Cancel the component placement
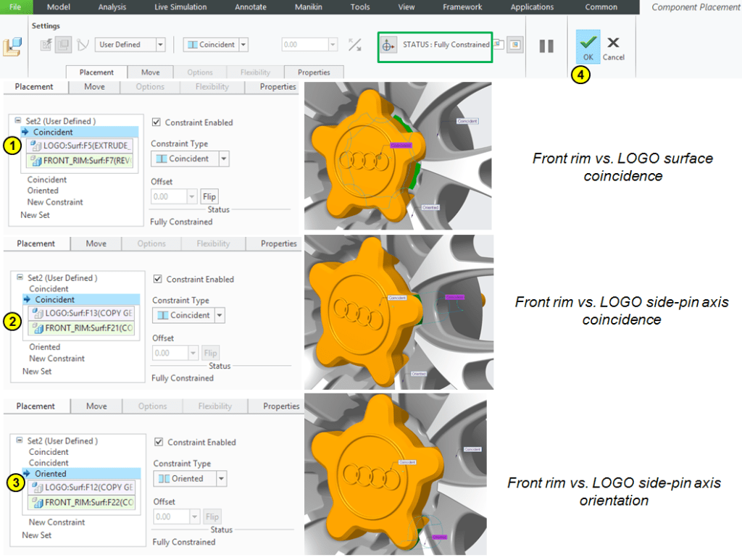The height and width of the screenshot is (560, 742). coord(613,47)
